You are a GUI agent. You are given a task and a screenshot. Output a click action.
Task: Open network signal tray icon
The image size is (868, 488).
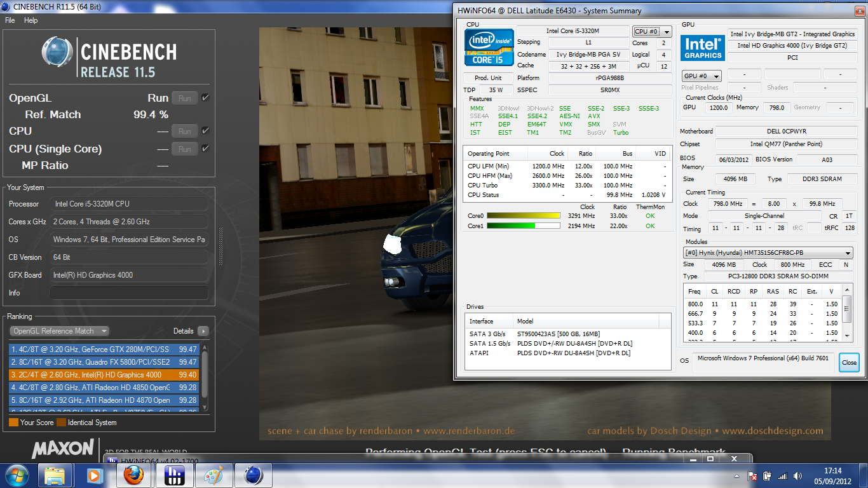click(x=783, y=476)
